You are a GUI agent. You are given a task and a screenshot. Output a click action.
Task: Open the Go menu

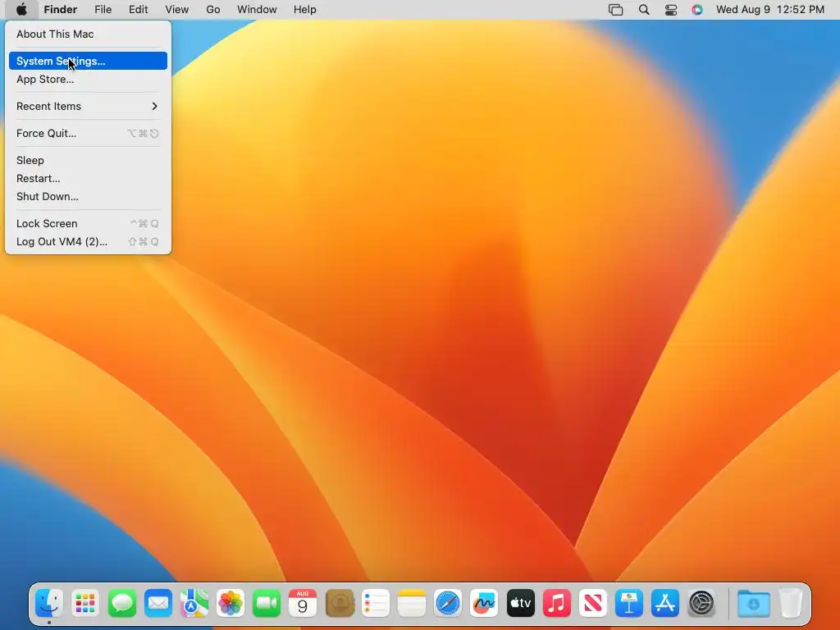pos(213,10)
